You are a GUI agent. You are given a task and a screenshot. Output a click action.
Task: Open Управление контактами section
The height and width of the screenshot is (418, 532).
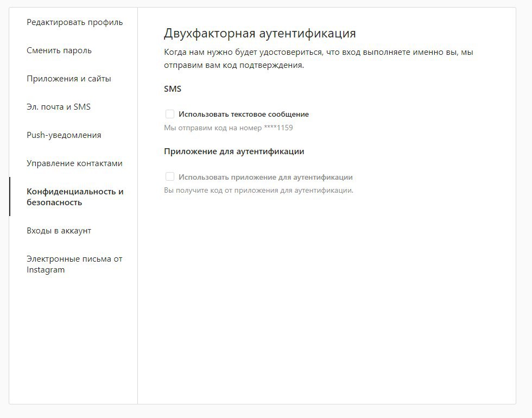[75, 163]
